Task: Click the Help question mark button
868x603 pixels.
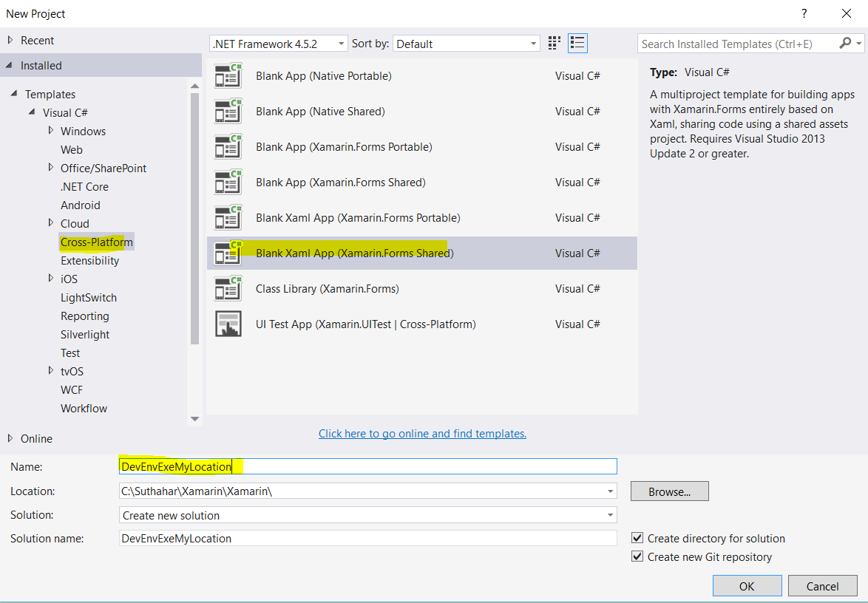Action: tap(804, 13)
